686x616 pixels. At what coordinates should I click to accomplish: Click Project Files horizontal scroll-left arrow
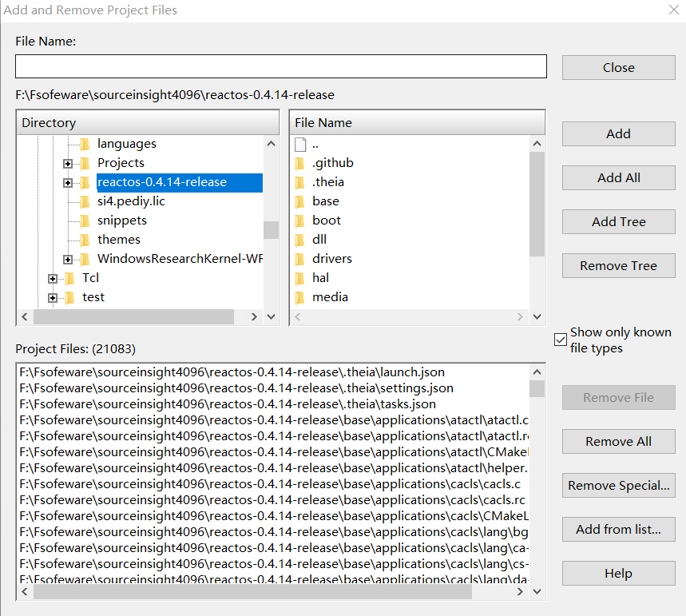(x=25, y=591)
